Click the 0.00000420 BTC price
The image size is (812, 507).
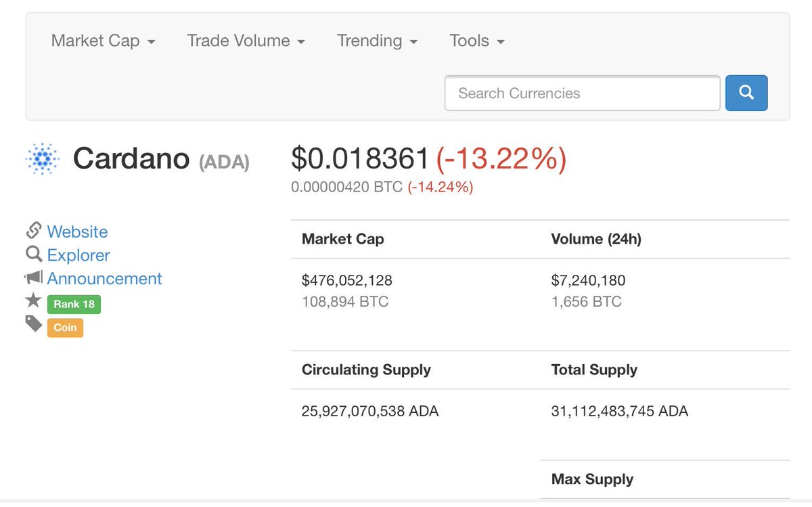pyautogui.click(x=347, y=187)
